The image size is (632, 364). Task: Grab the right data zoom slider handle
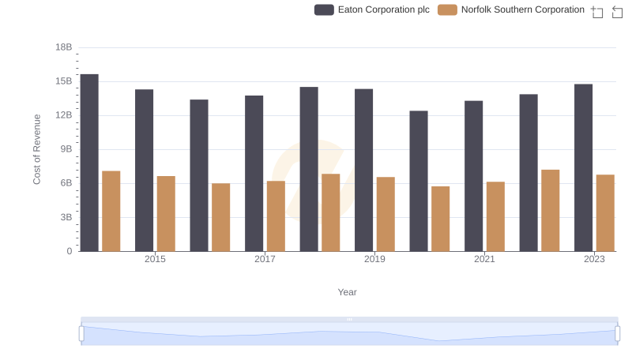click(x=618, y=334)
